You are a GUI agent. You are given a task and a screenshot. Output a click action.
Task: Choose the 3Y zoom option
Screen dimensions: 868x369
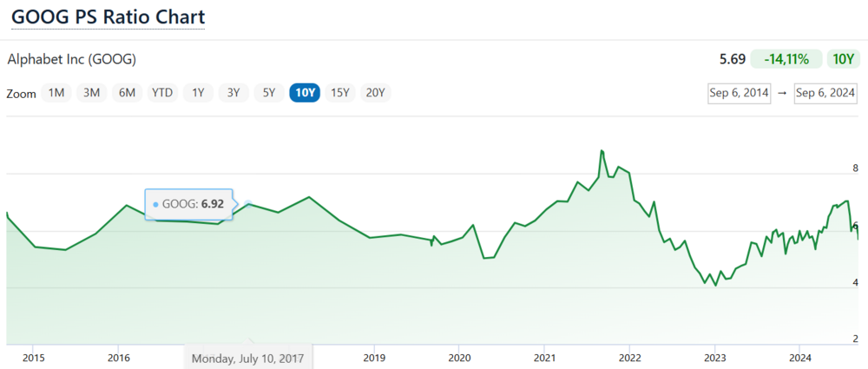pyautogui.click(x=233, y=93)
